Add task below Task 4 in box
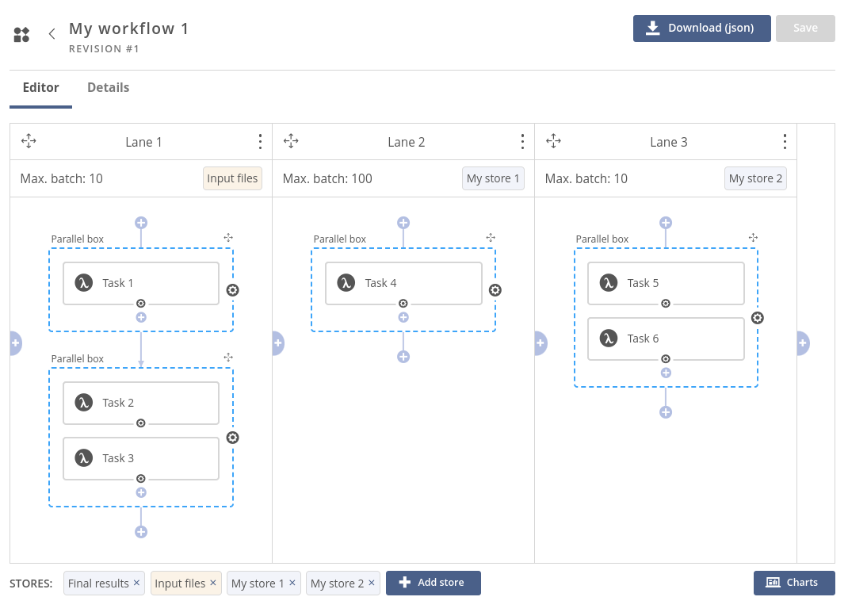This screenshot has height=616, width=848. [403, 317]
